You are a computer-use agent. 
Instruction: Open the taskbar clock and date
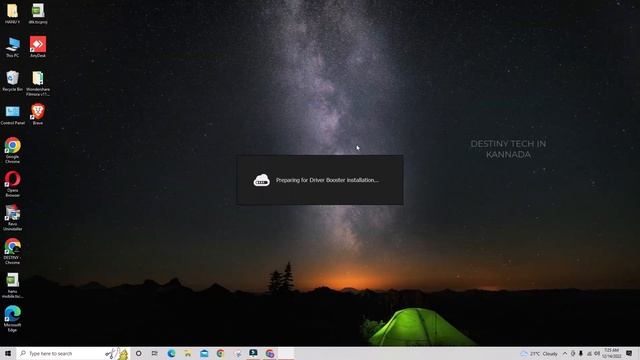(x=611, y=353)
